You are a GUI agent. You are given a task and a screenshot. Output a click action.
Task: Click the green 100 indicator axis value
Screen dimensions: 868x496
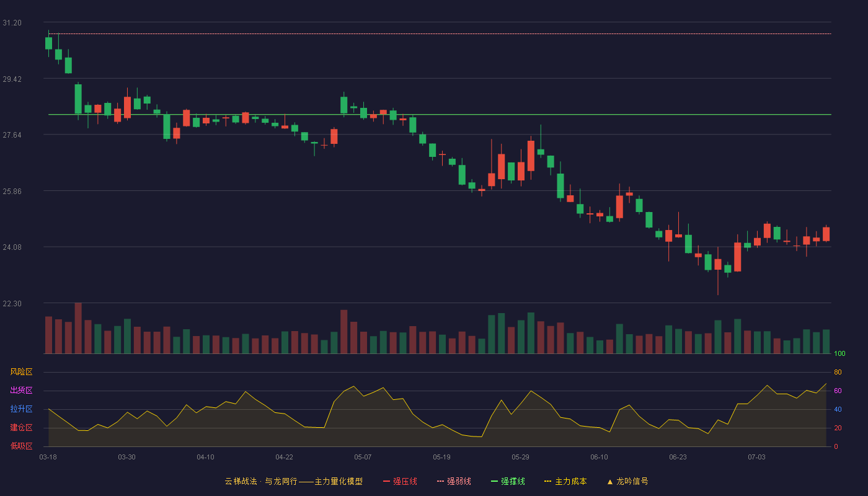click(x=839, y=354)
